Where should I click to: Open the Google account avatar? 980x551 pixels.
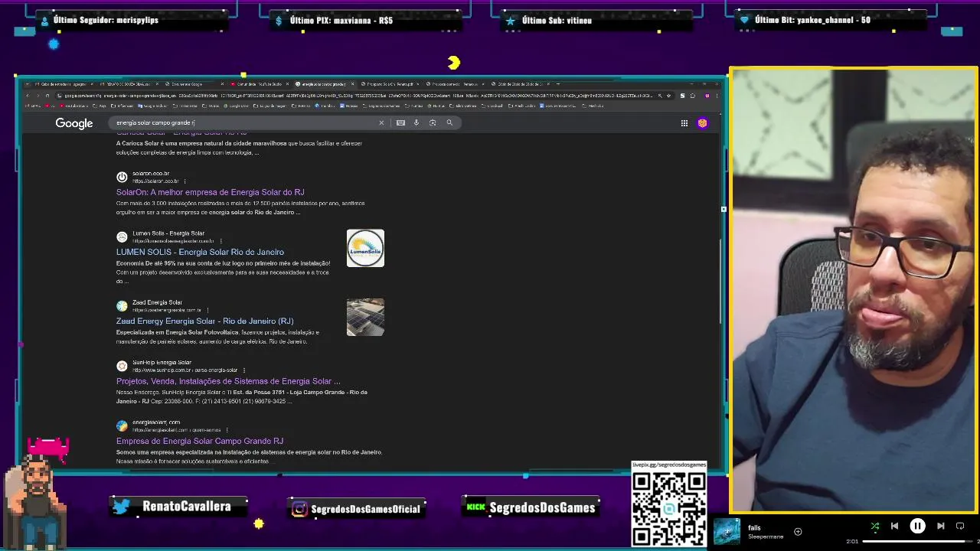pyautogui.click(x=702, y=122)
